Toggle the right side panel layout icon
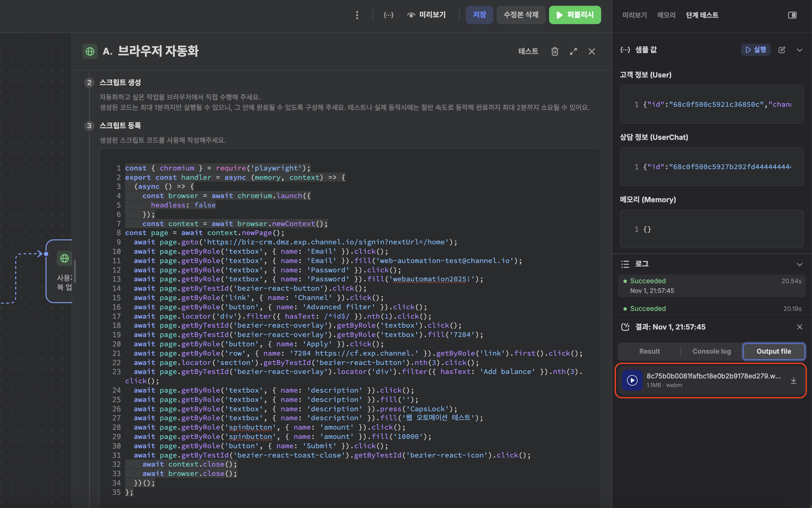This screenshot has width=812, height=508. (x=792, y=15)
